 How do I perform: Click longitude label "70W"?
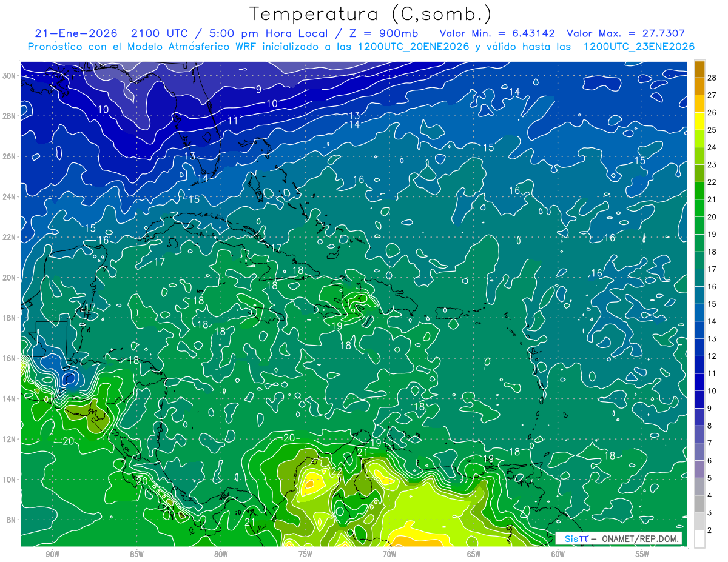pos(389,554)
